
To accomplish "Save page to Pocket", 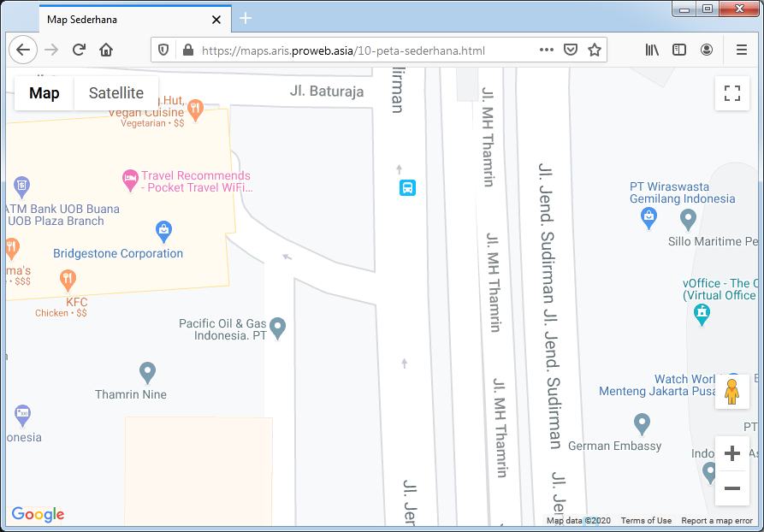I will pos(571,50).
